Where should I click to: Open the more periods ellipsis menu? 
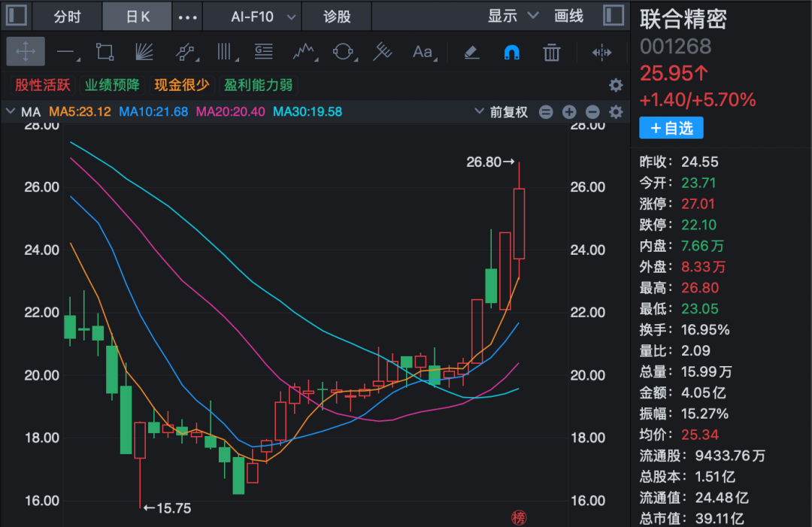coord(187,16)
